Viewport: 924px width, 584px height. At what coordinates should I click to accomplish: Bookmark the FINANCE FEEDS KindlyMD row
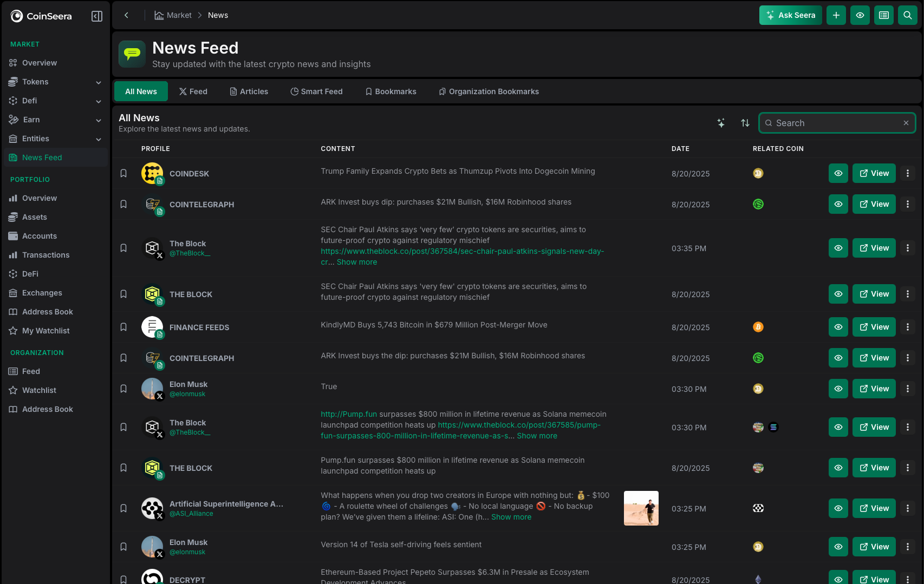click(x=123, y=327)
